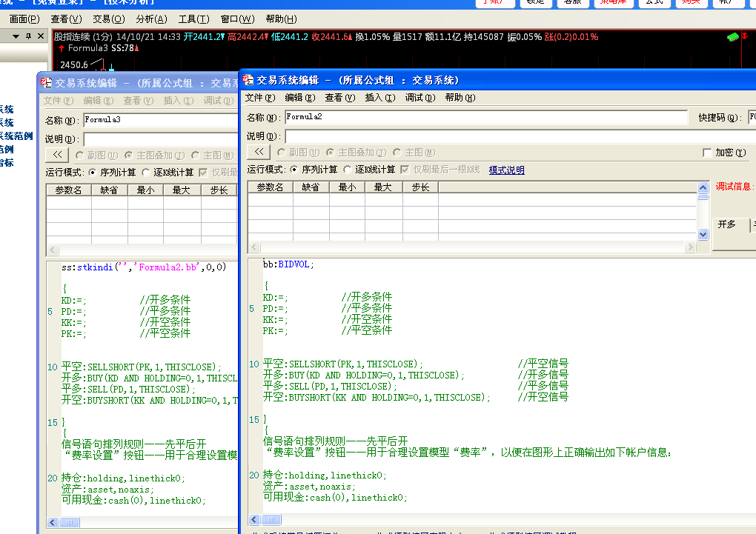
Task: Click the green icon in chart header
Action: pyautogui.click(x=732, y=37)
